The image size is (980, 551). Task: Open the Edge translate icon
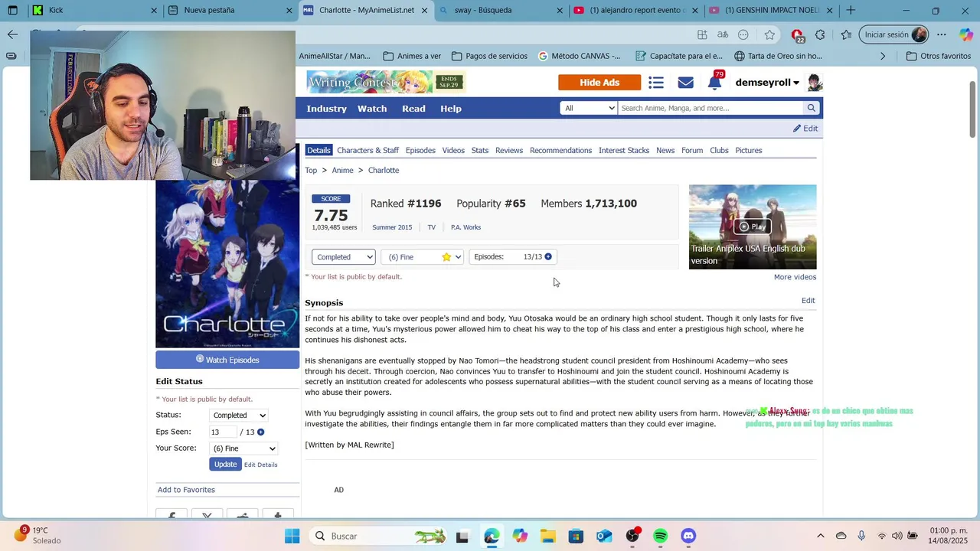pyautogui.click(x=723, y=34)
